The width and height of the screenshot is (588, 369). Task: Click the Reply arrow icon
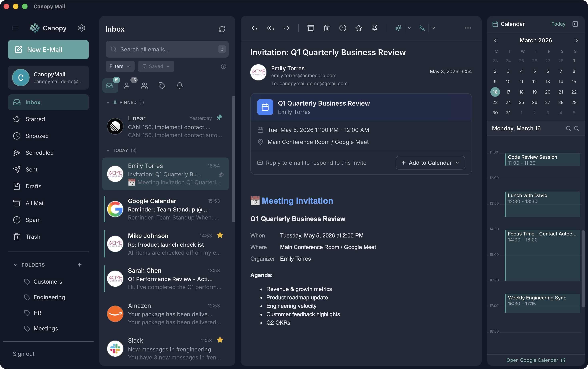tap(254, 28)
